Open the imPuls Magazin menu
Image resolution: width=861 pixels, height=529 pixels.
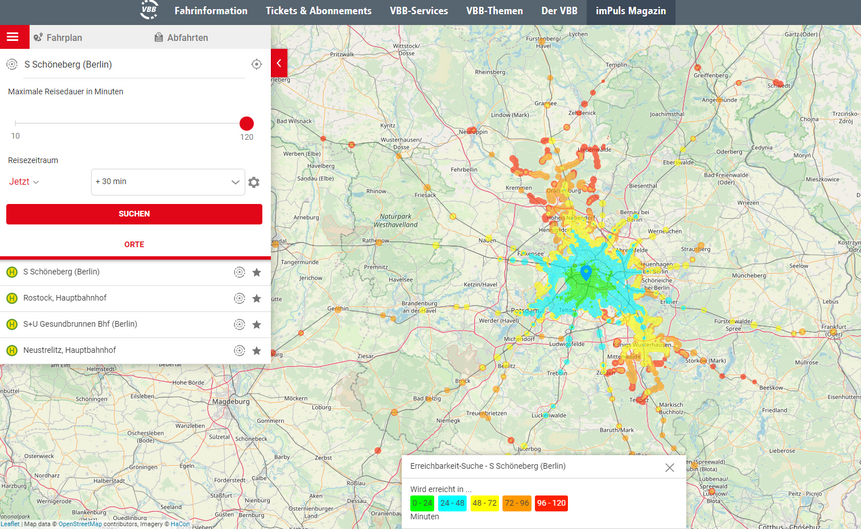pyautogui.click(x=631, y=11)
